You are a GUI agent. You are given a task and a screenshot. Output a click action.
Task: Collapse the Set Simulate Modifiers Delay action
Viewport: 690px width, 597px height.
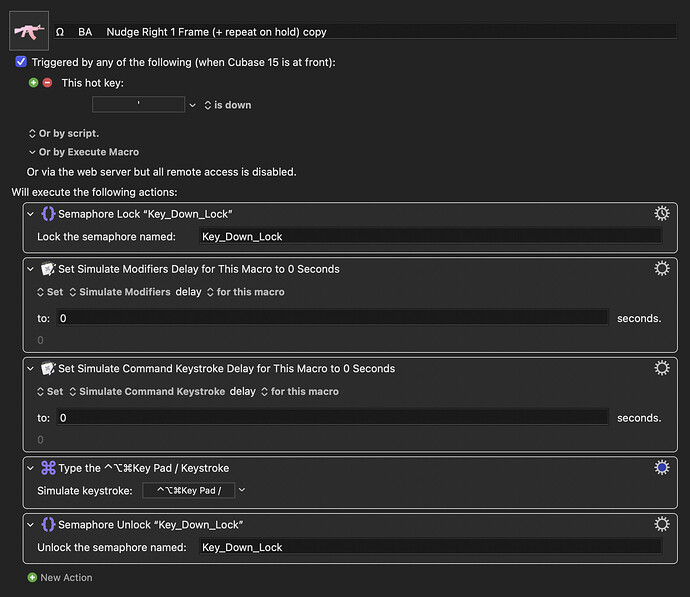pyautogui.click(x=30, y=269)
